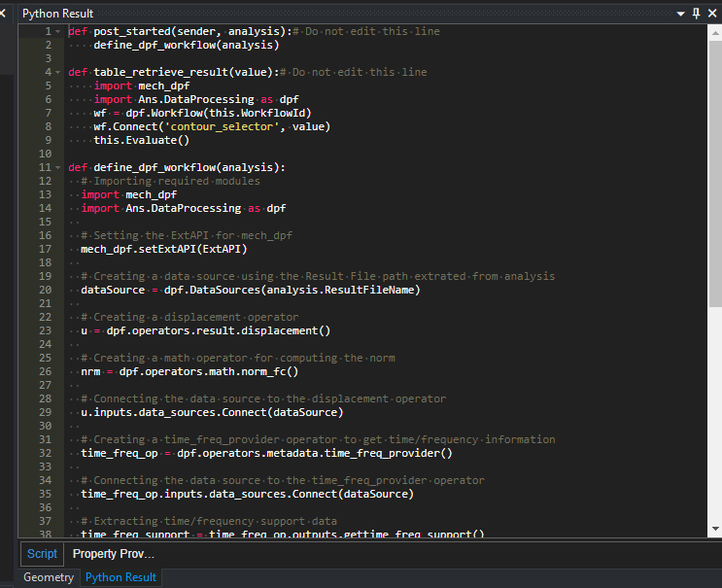722x588 pixels.
Task: Close the Python Result panel
Action: click(x=712, y=14)
